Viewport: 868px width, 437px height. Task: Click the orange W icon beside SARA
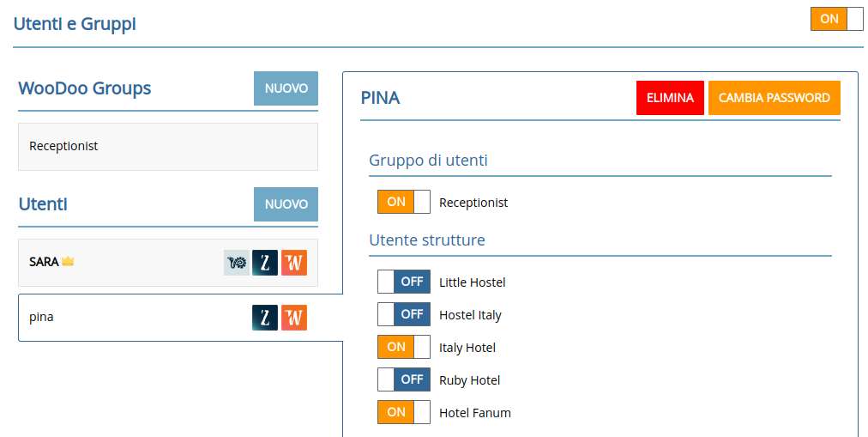294,263
